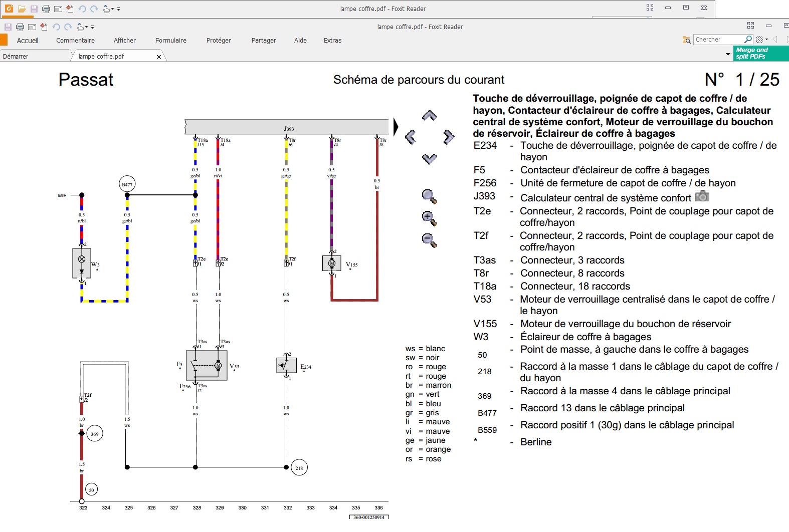Open the Hand tool dropdown in the rear window

113,9
